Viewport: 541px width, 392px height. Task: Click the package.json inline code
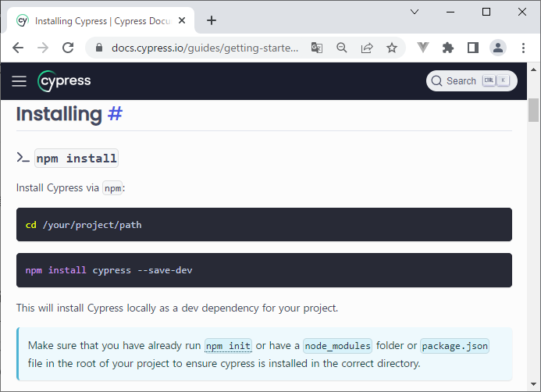coord(455,346)
